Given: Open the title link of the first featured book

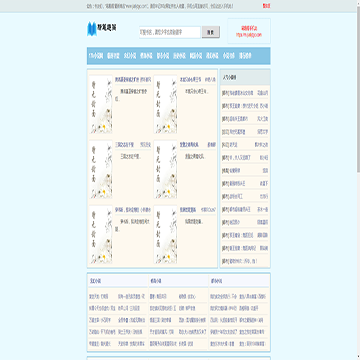Looking at the screenshot, I should 127,80.
